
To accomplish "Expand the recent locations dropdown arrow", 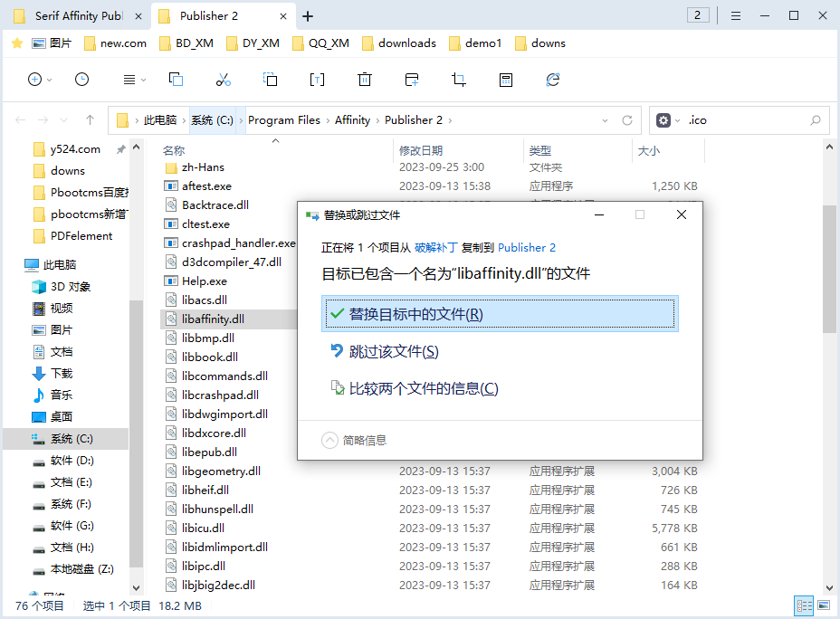I will 64,120.
